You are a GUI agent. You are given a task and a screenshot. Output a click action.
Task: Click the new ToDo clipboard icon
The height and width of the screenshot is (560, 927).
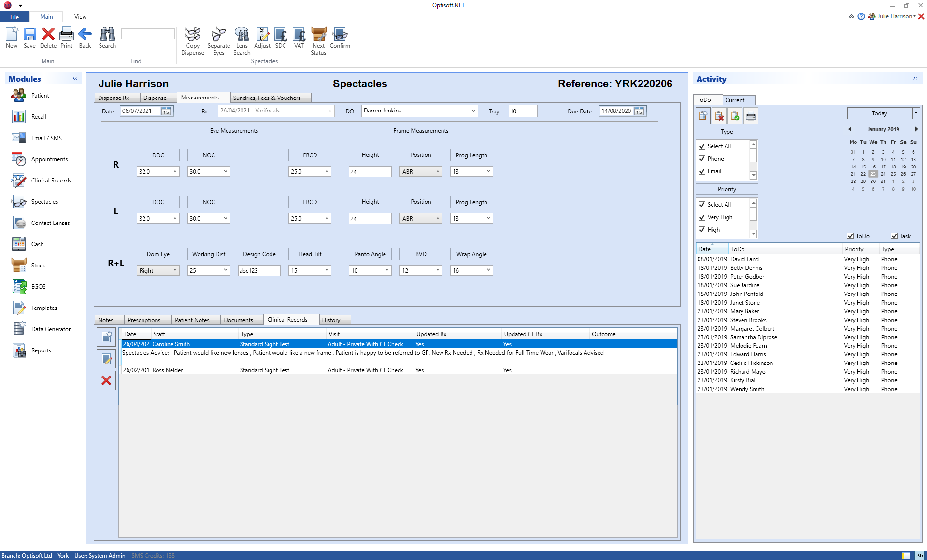703,115
